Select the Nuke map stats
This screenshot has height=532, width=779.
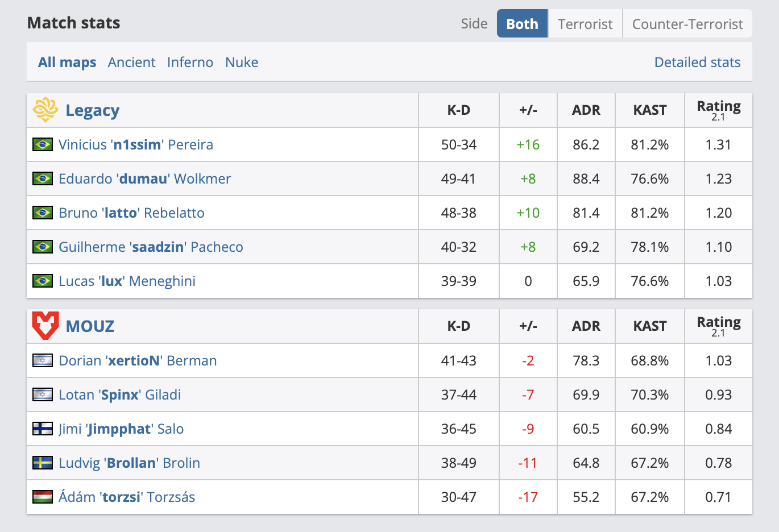pos(242,62)
